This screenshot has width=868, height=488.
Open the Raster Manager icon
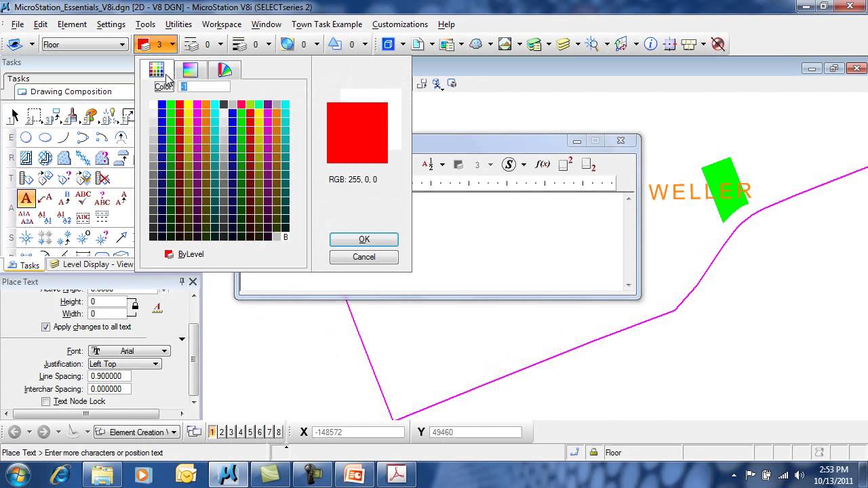(505, 45)
